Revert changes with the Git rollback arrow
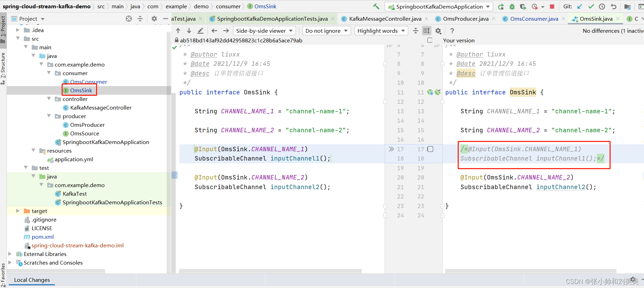The height and width of the screenshot is (288, 644). coord(613,7)
